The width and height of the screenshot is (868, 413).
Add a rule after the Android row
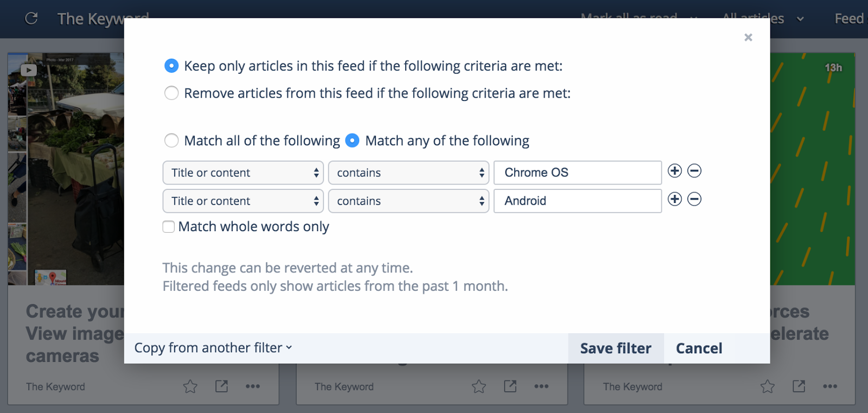(x=674, y=199)
